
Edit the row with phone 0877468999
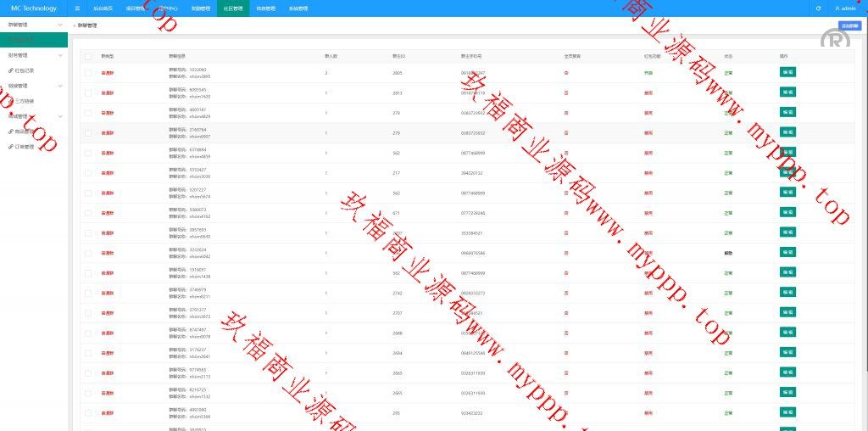click(x=787, y=153)
